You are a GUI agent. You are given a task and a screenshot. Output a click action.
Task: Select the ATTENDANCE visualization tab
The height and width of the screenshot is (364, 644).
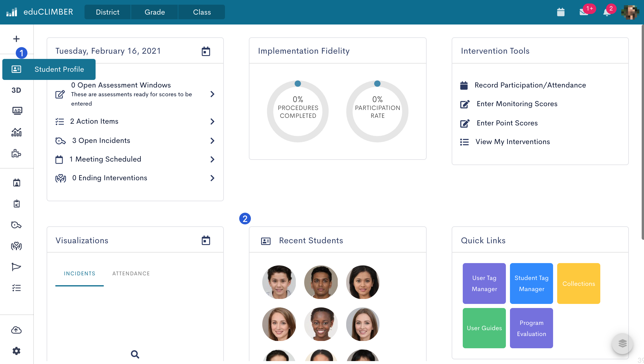(x=131, y=274)
